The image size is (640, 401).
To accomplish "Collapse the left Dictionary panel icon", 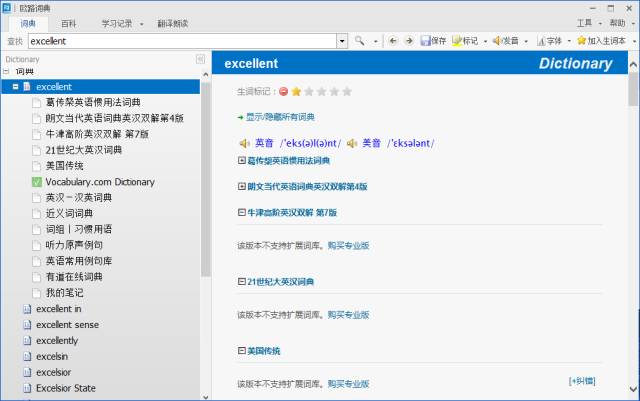I will pos(200,60).
